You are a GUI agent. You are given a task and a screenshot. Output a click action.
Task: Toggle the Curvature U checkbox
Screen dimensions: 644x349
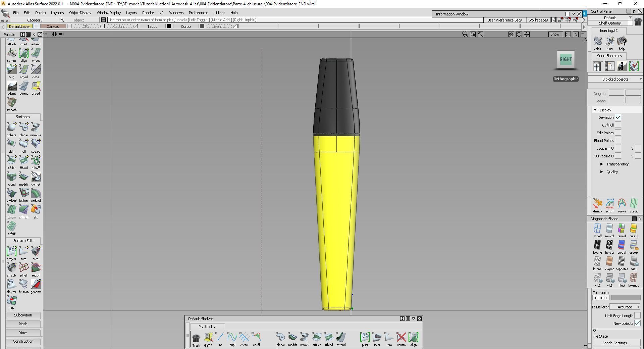pyautogui.click(x=618, y=156)
